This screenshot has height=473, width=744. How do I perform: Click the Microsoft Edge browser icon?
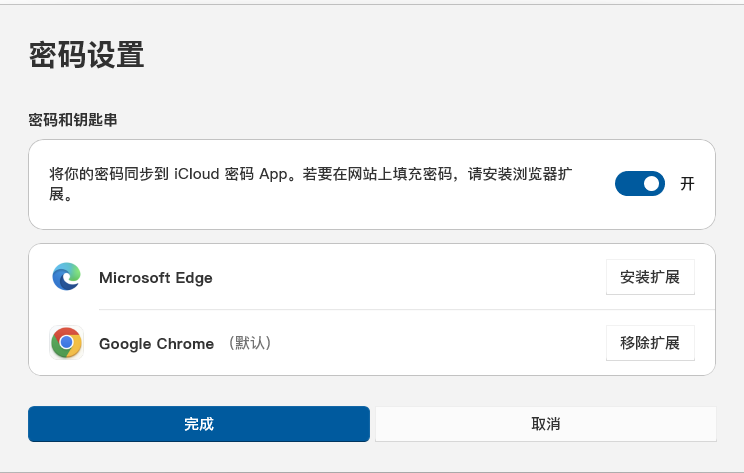67,277
